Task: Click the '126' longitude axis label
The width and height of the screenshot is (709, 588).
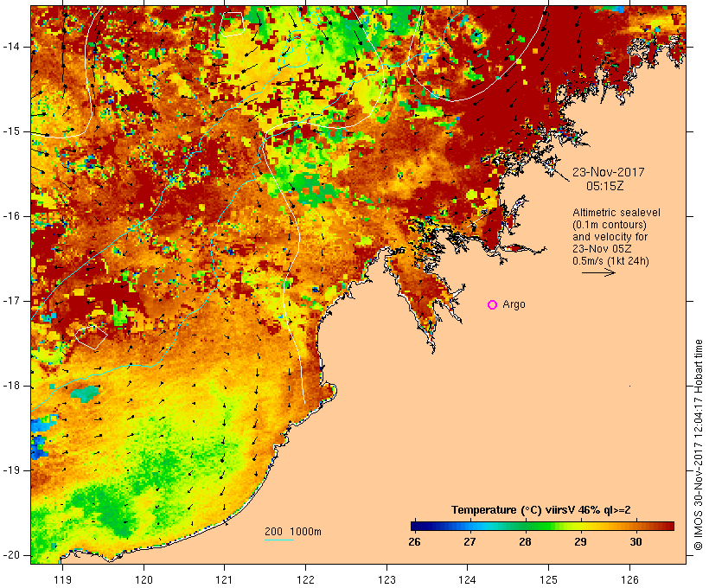Action: 629,579
